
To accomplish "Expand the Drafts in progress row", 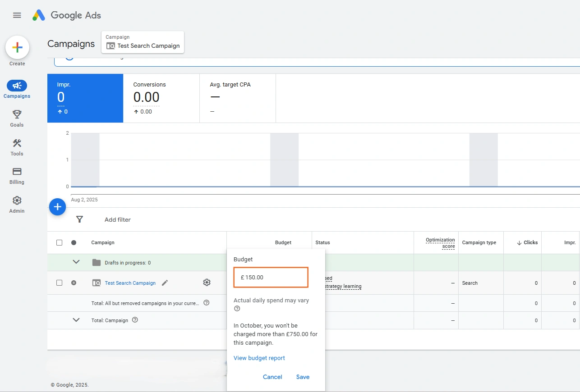I will tap(76, 262).
